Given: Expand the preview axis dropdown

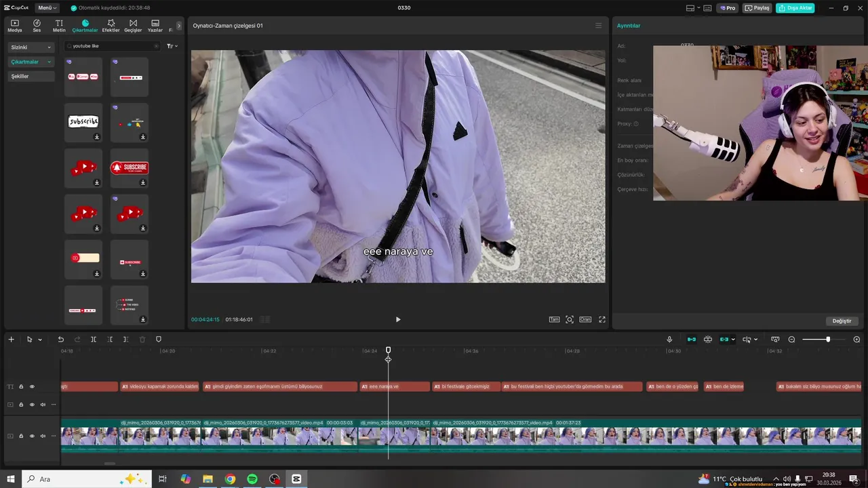Looking at the screenshot, I should tap(755, 340).
